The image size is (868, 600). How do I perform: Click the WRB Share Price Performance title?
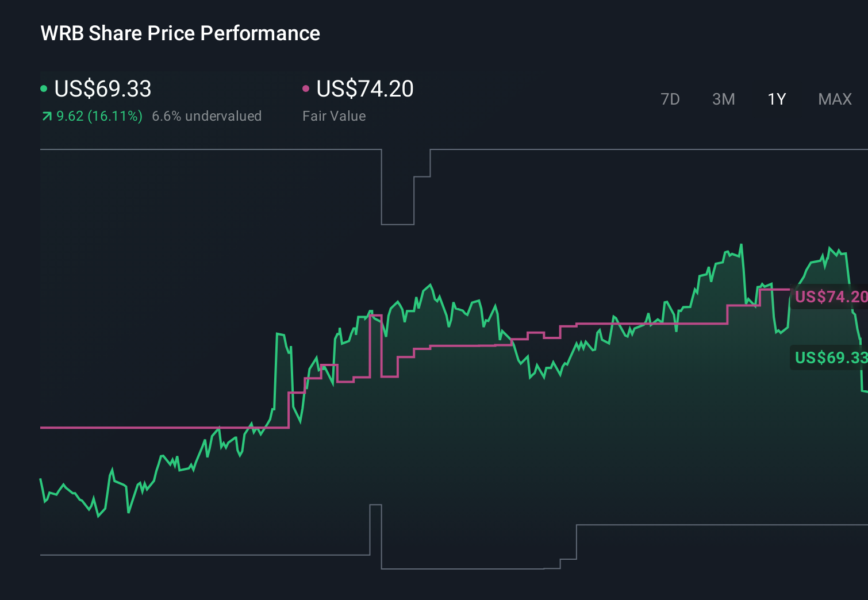[179, 33]
